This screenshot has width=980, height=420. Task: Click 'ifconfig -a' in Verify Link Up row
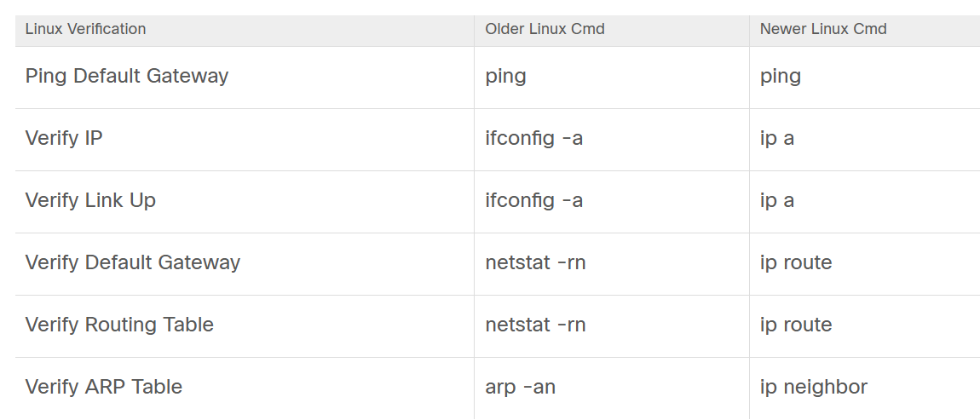coord(534,200)
